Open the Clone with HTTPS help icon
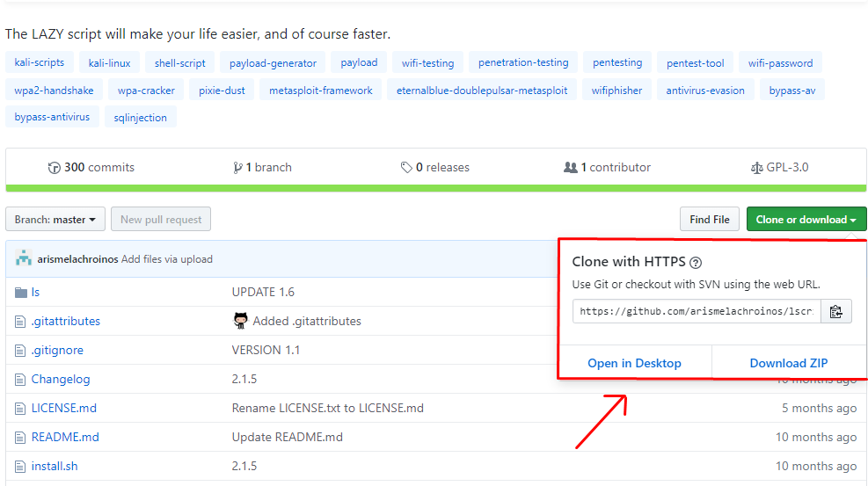 (x=696, y=263)
